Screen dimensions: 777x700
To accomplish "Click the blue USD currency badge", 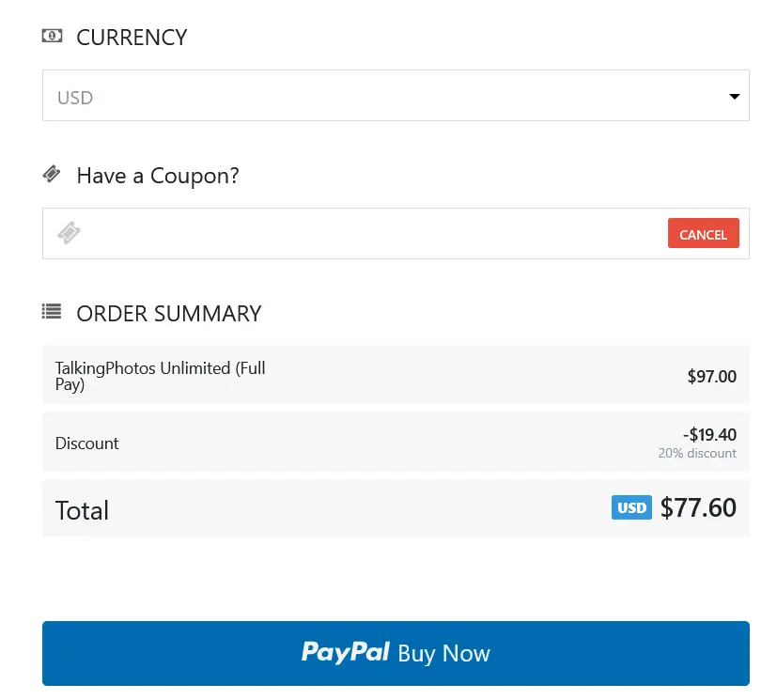I will pyautogui.click(x=631, y=506).
